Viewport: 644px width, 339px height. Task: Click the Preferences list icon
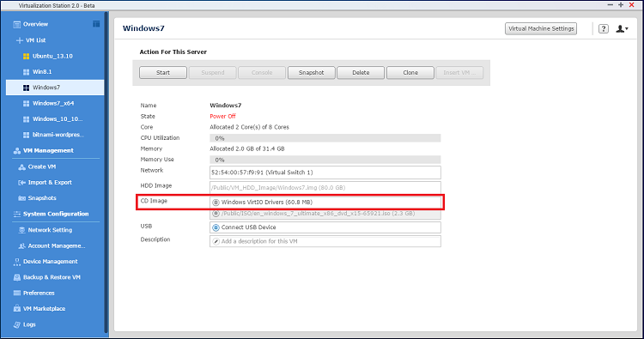click(x=17, y=293)
